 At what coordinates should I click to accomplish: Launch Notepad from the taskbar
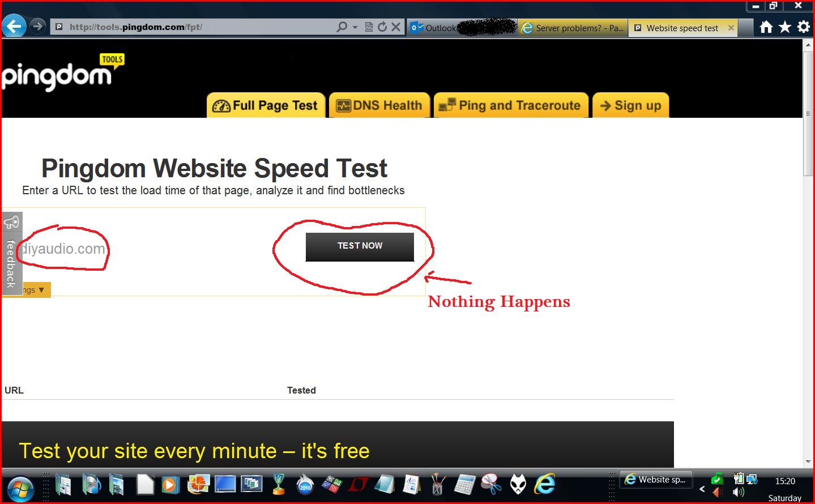point(385,485)
